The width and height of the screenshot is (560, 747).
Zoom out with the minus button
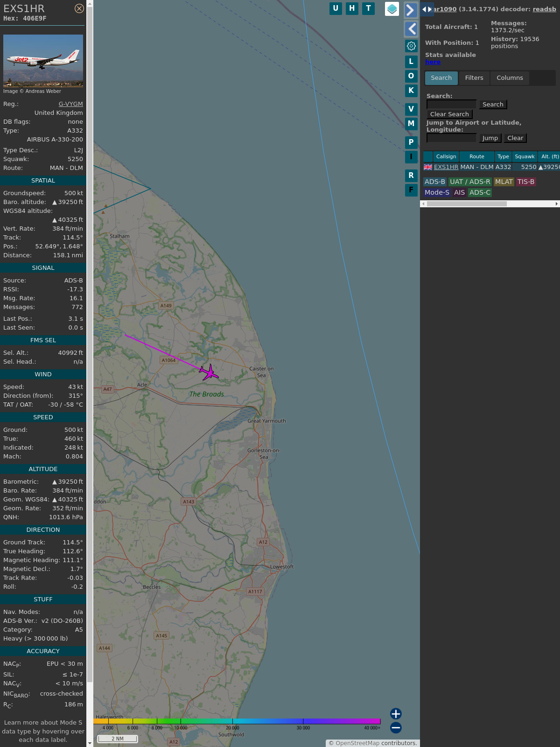396,727
